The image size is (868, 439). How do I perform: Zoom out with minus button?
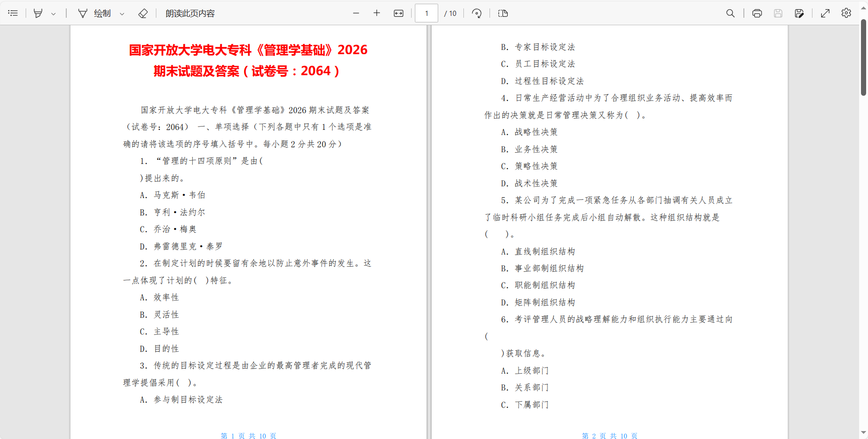356,13
